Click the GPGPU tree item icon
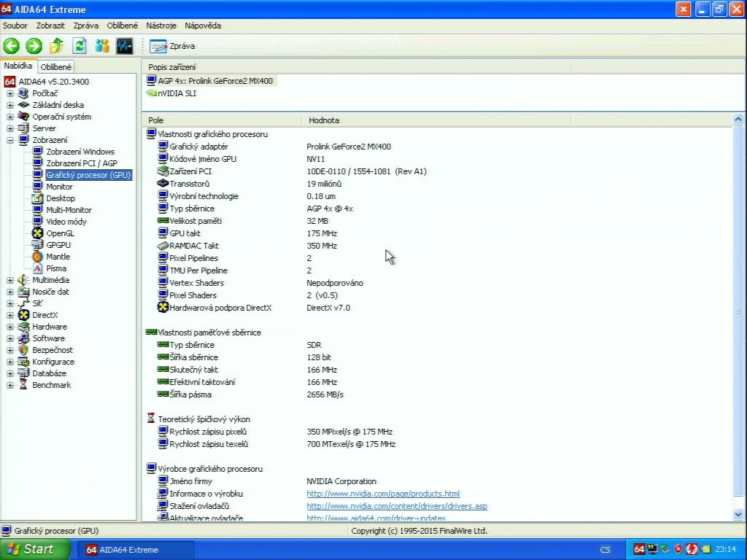 [x=37, y=245]
